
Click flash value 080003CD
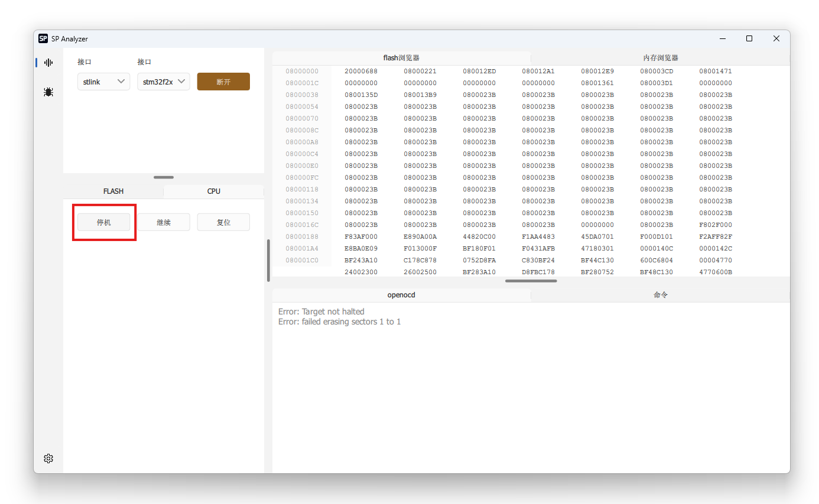coord(656,71)
